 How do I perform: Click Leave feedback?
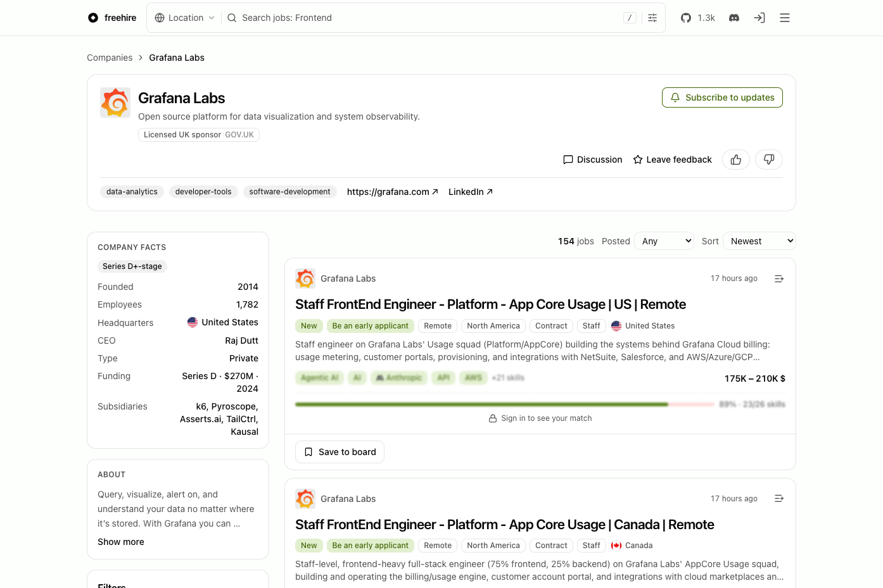coord(673,160)
